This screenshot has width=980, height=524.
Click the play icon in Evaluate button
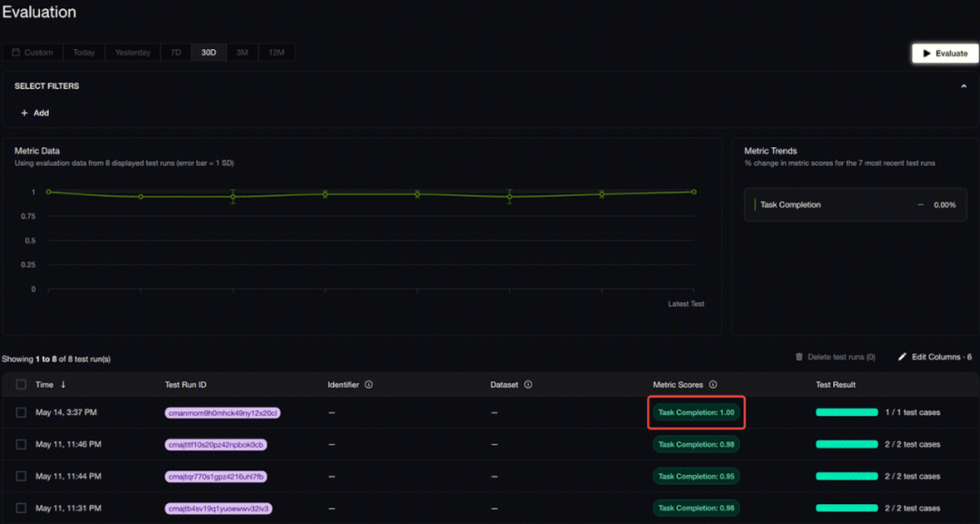point(926,54)
